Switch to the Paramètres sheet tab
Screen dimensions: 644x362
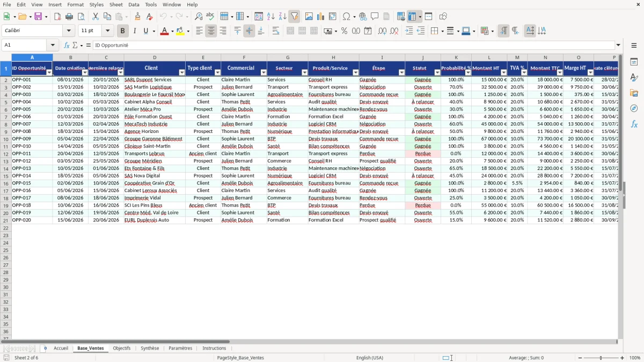180,348
